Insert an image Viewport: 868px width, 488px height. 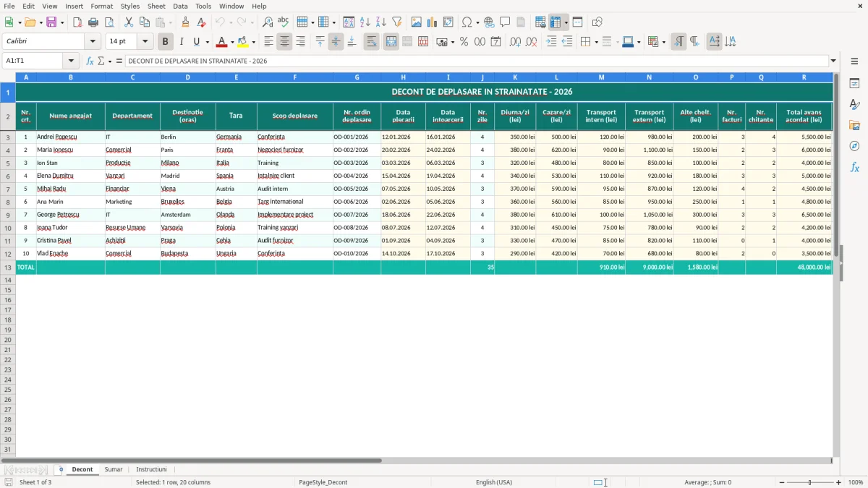[x=417, y=22]
